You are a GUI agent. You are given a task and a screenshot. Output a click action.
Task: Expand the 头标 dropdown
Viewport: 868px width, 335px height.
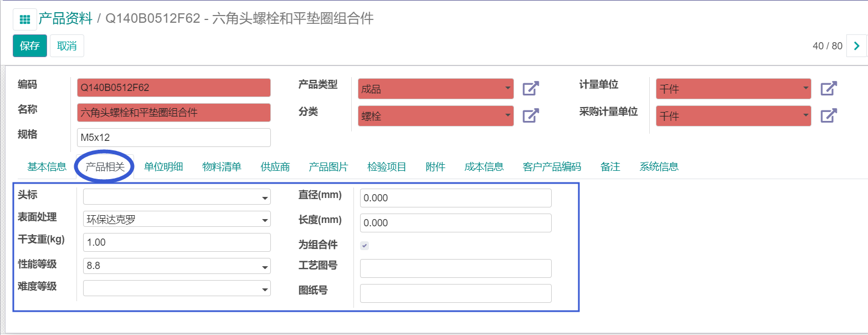(x=177, y=197)
